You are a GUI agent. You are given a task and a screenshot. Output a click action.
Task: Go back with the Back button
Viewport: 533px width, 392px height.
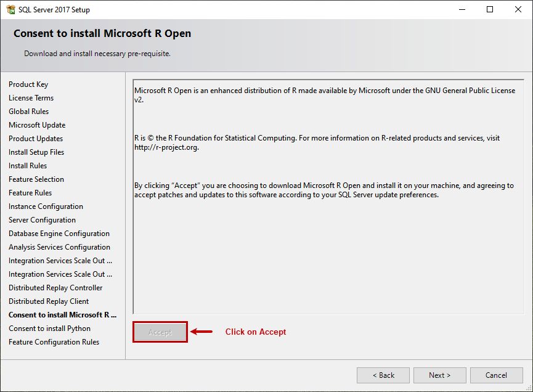(383, 375)
